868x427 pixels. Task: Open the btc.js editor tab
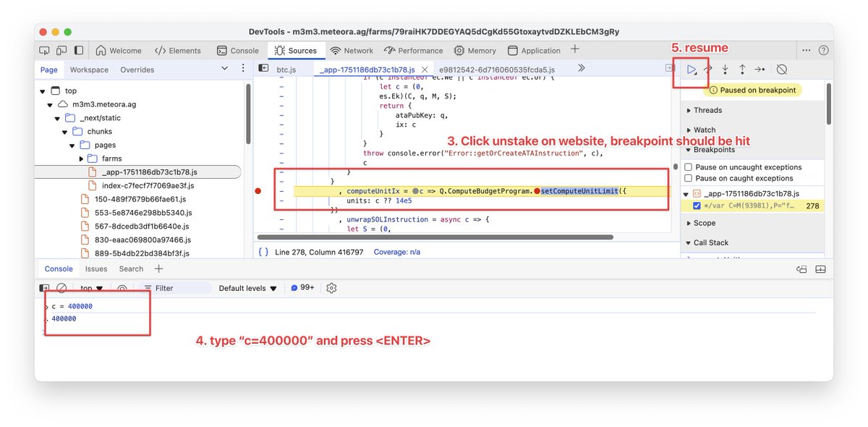286,69
